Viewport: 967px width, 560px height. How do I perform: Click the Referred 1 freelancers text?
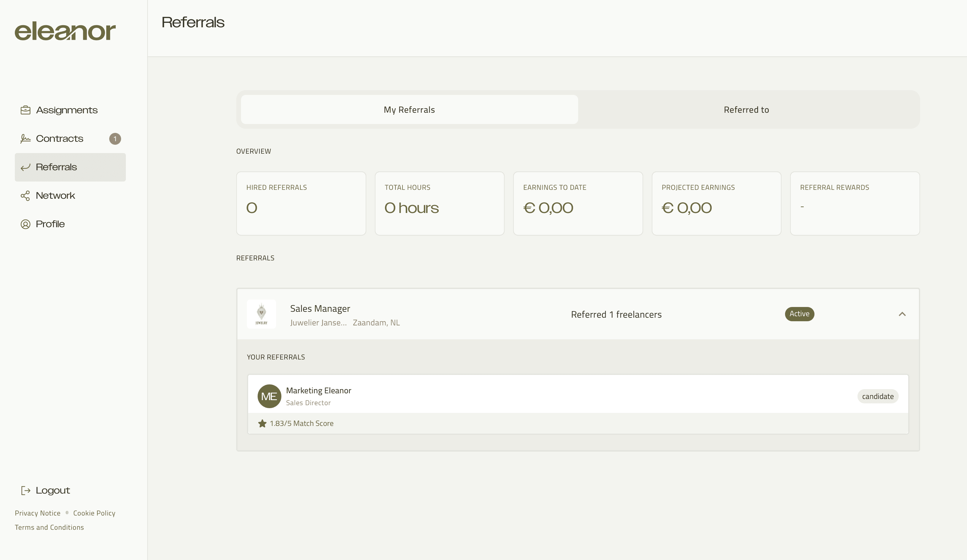(x=616, y=314)
